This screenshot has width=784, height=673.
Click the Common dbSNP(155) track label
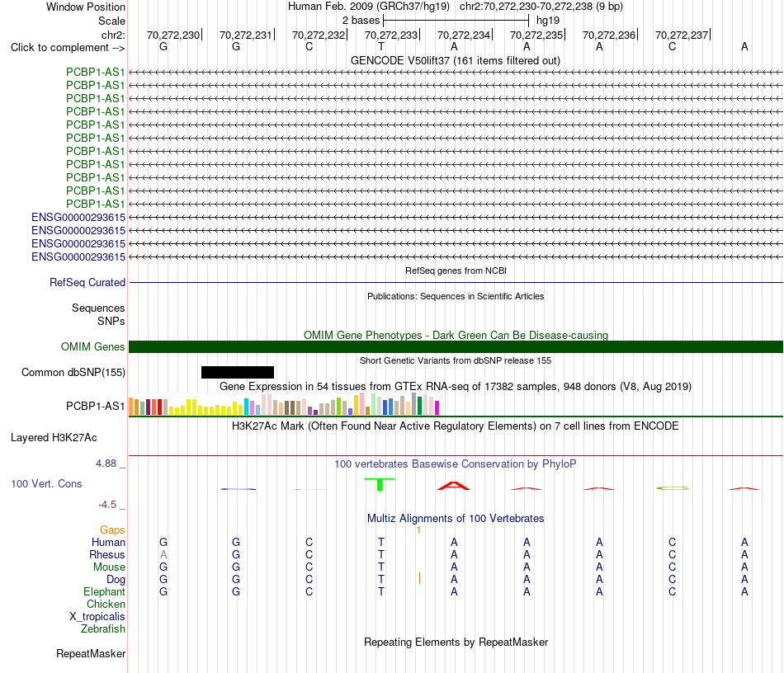(73, 372)
